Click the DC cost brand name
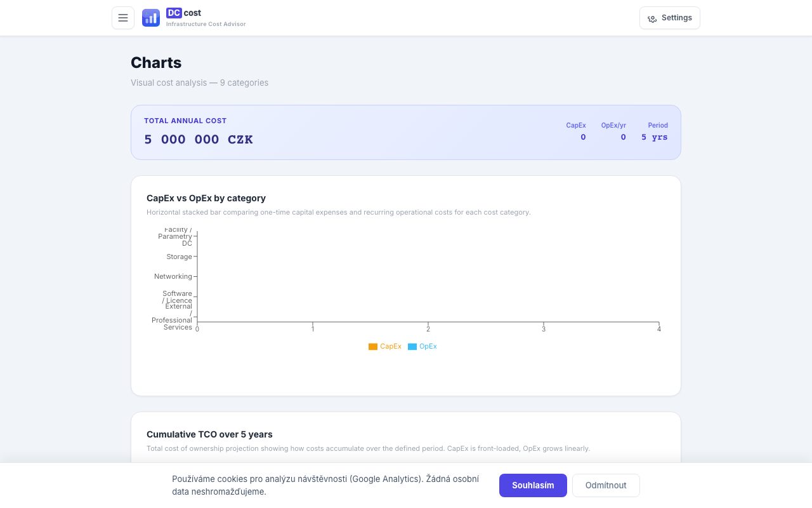The width and height of the screenshot is (812, 508). (184, 13)
